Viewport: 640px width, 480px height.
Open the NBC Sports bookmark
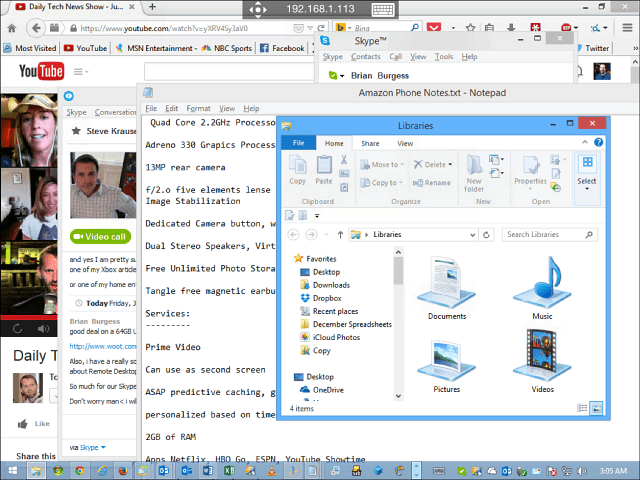pyautogui.click(x=227, y=48)
